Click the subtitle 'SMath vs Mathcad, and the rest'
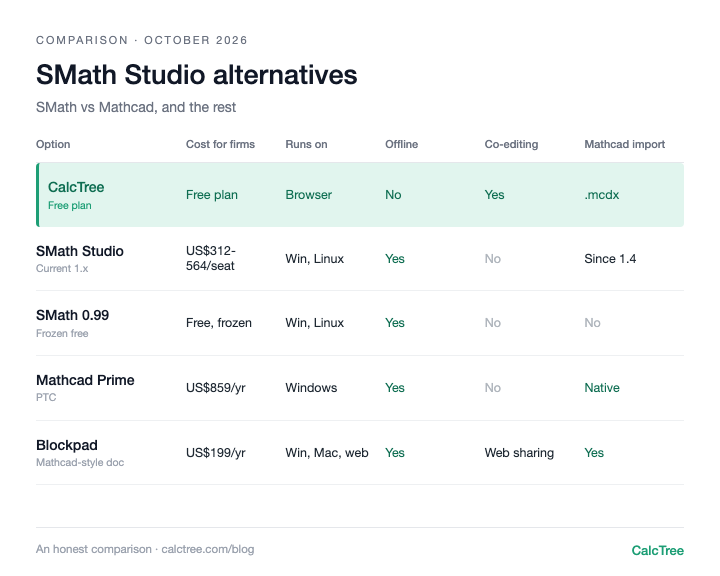 tap(136, 107)
